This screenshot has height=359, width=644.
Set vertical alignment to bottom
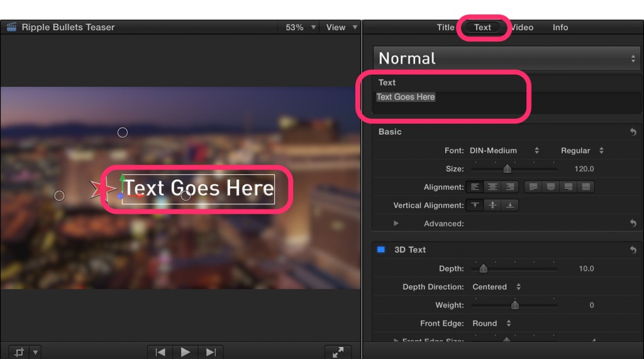(510, 205)
